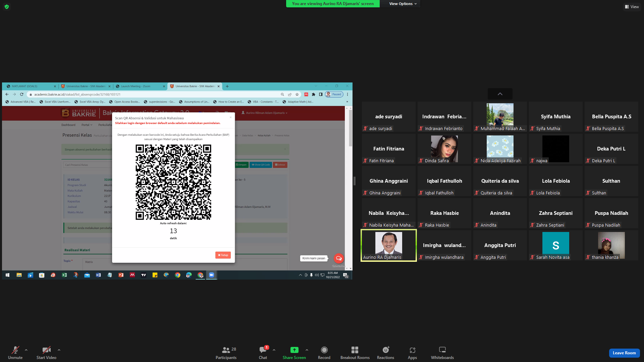Open Word from the taskbar

point(98,275)
